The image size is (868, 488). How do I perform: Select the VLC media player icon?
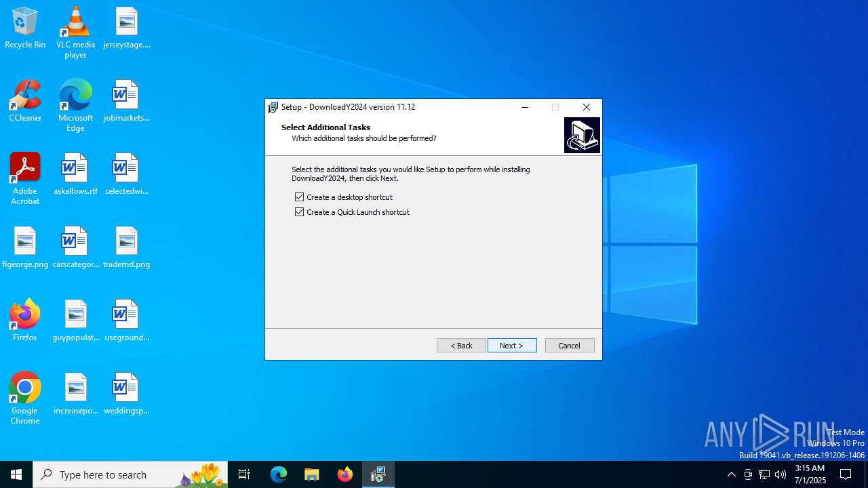point(75,33)
